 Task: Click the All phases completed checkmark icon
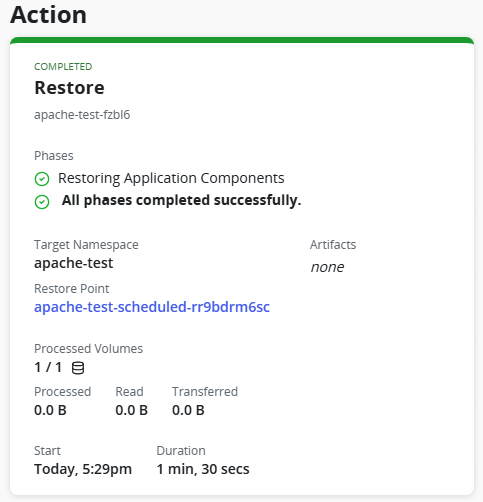pos(42,202)
